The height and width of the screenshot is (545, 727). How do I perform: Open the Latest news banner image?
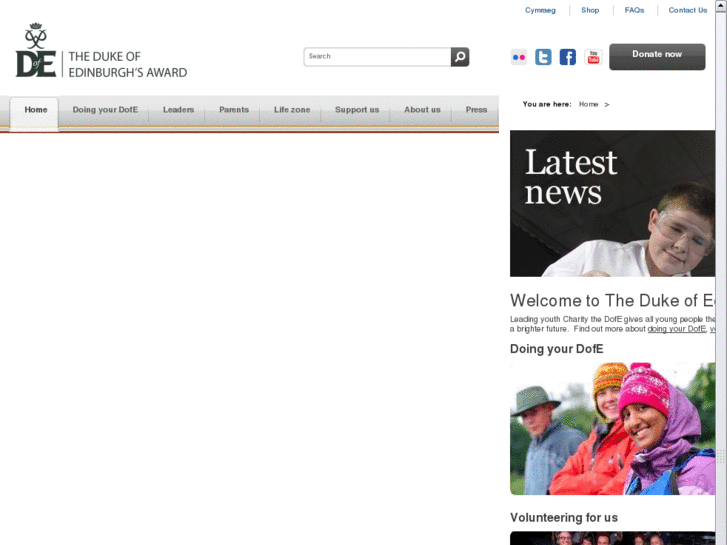pos(612,204)
